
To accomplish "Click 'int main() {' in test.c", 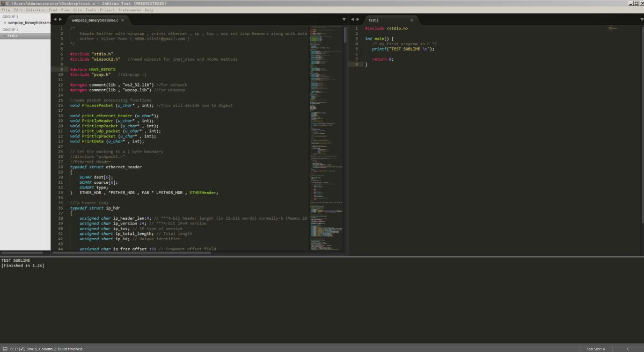I will point(379,39).
